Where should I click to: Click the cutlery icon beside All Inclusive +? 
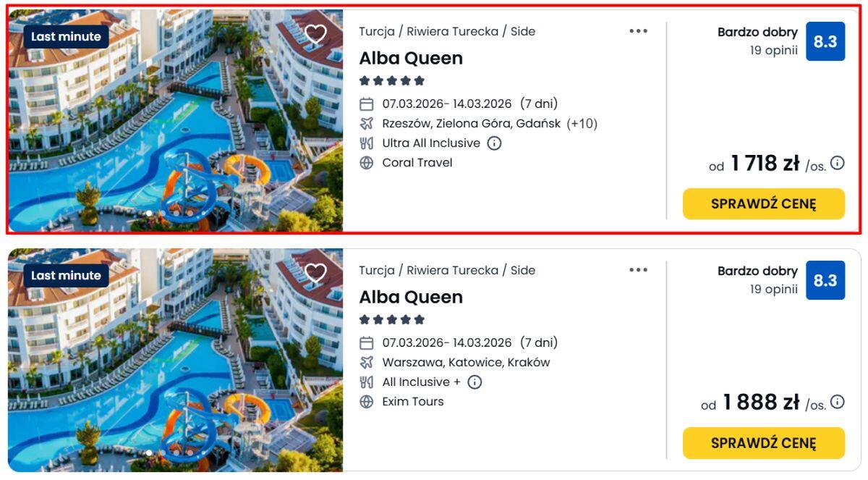tap(367, 382)
